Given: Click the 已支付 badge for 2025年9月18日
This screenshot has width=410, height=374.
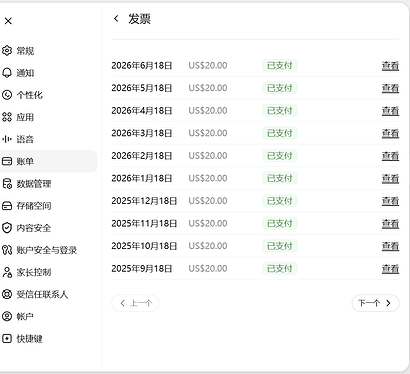Looking at the screenshot, I should (280, 268).
